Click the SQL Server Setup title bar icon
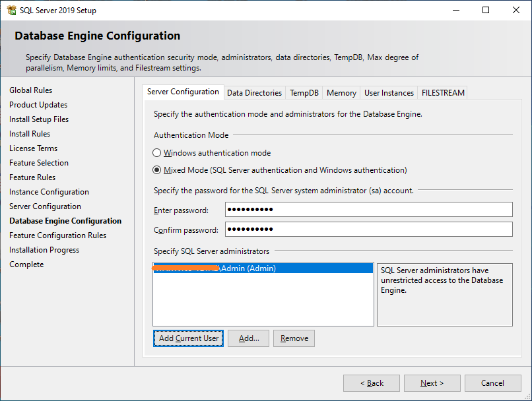This screenshot has height=401, width=532. pos(11,10)
